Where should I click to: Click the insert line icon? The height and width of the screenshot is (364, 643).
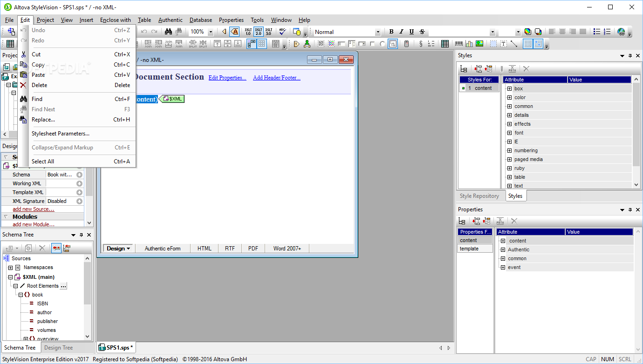(514, 44)
